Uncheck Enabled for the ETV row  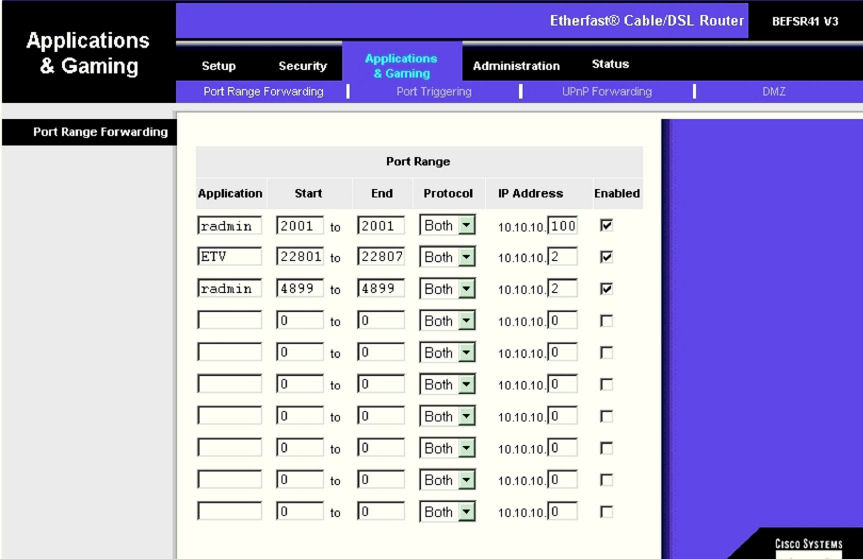click(606, 257)
